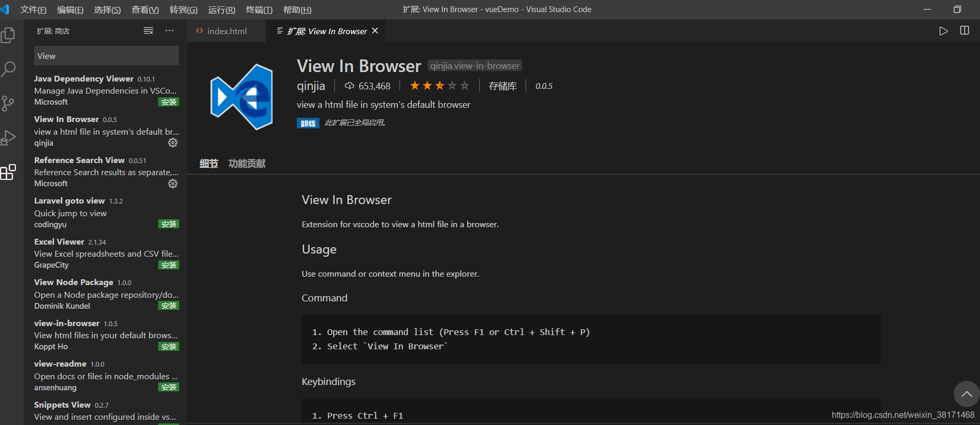Install Java Dependency Viewer extension
Screen dimensions: 980x425
(x=169, y=102)
